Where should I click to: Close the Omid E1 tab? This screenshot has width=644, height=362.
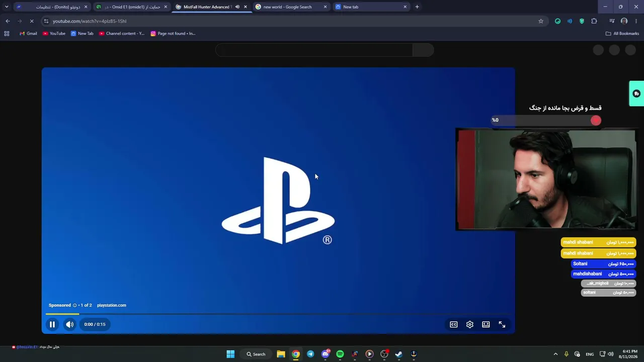166,7
